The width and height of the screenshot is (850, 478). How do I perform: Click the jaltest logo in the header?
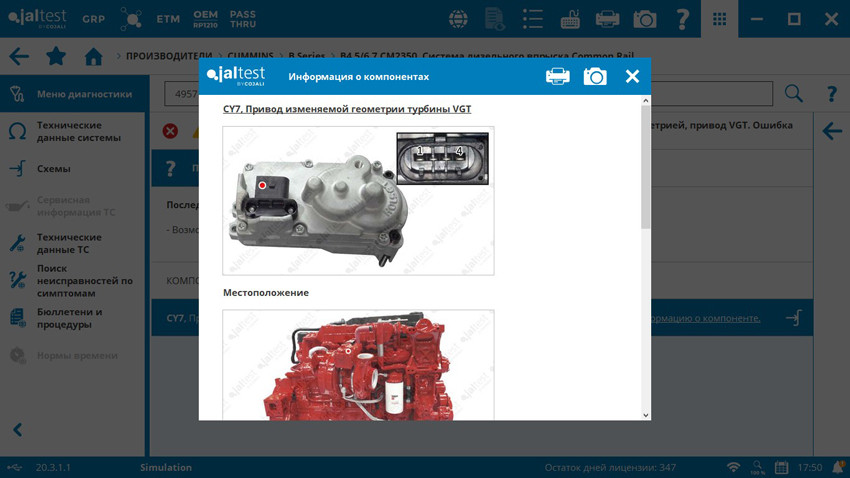click(x=37, y=18)
